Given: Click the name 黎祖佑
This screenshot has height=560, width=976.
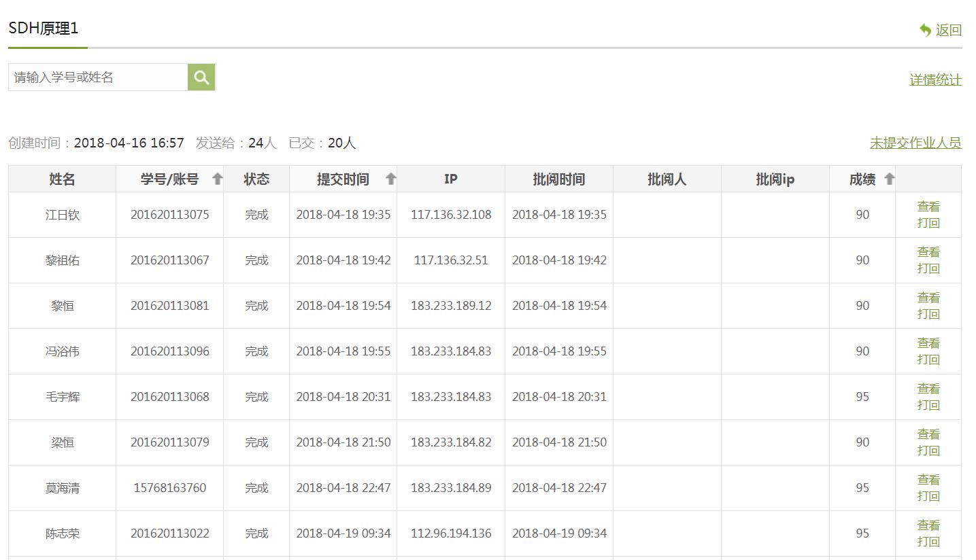Looking at the screenshot, I should coord(63,260).
